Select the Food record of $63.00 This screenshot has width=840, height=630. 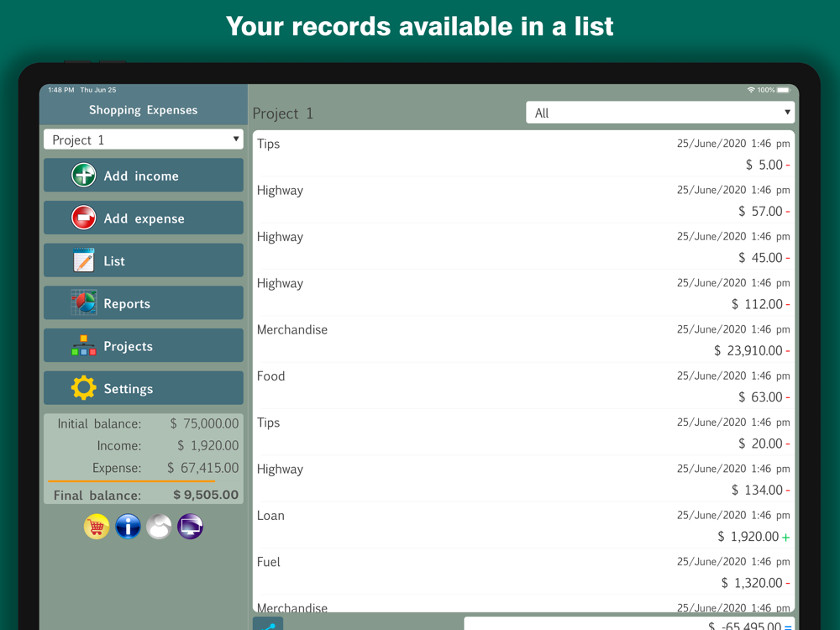[x=523, y=386]
